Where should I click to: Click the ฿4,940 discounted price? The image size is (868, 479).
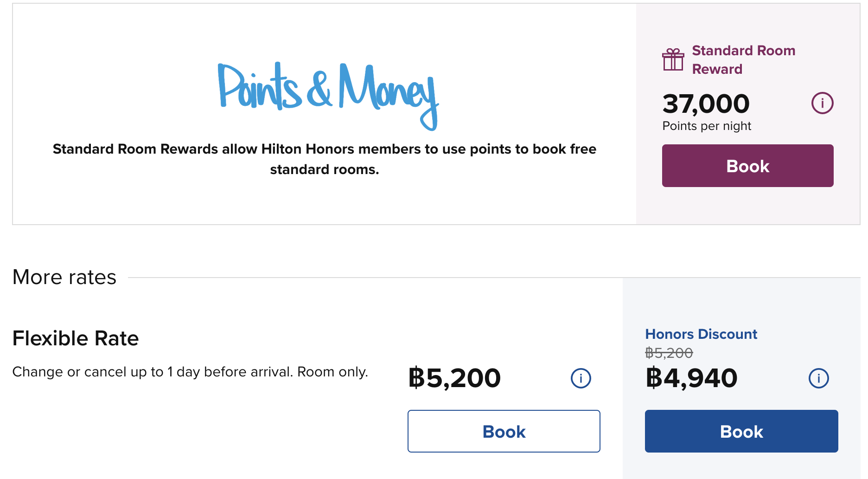tap(691, 378)
